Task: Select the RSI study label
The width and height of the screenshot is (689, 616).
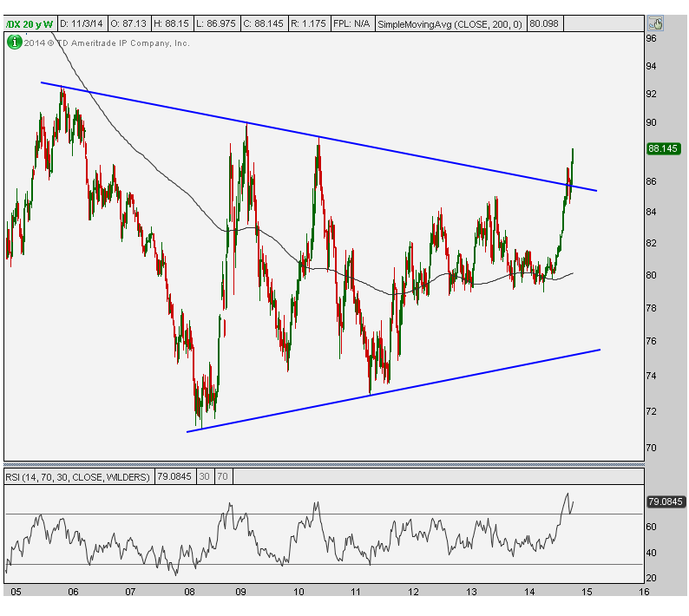Action: click(x=78, y=476)
